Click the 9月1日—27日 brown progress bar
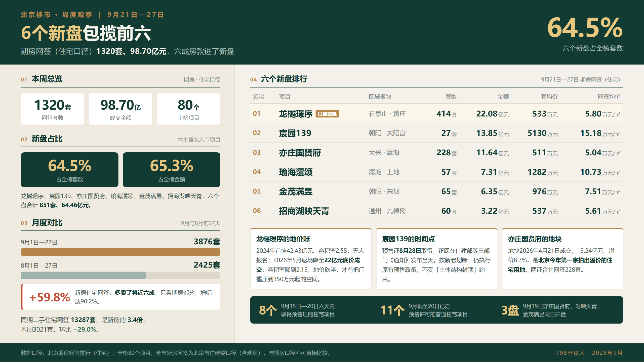Image resolution: width=644 pixels, height=362 pixels. pos(120,252)
